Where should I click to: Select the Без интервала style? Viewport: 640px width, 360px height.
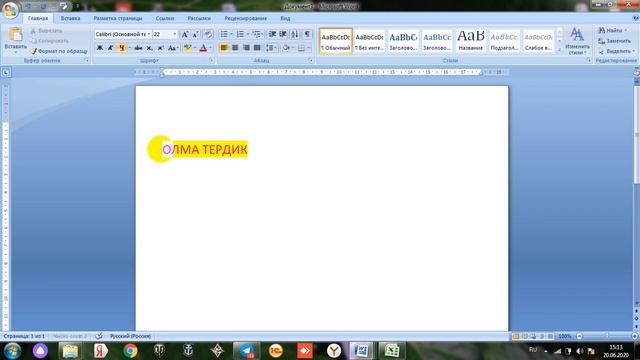369,41
